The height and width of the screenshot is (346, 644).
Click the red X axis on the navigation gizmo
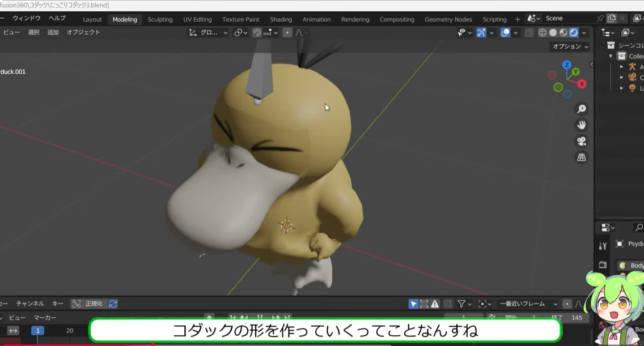(582, 84)
